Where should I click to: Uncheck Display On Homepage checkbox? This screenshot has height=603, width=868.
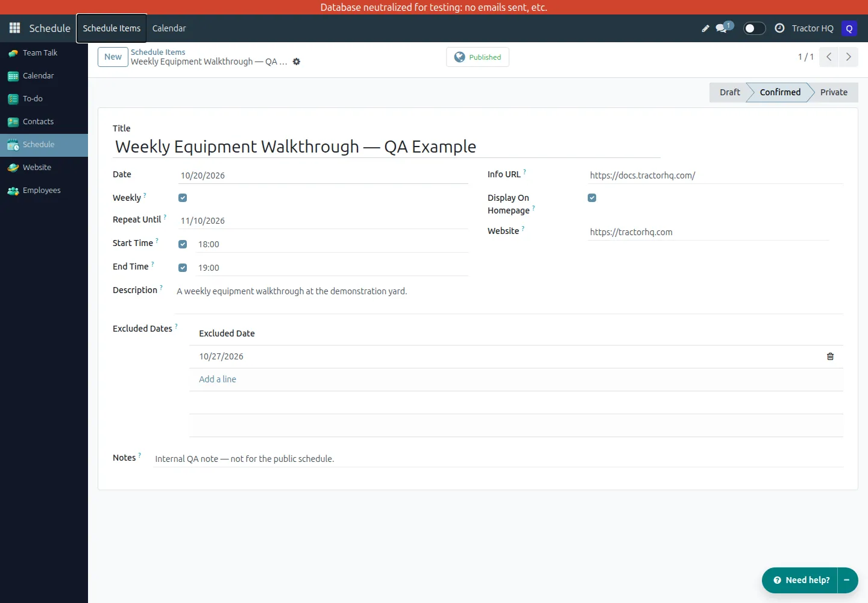point(592,198)
